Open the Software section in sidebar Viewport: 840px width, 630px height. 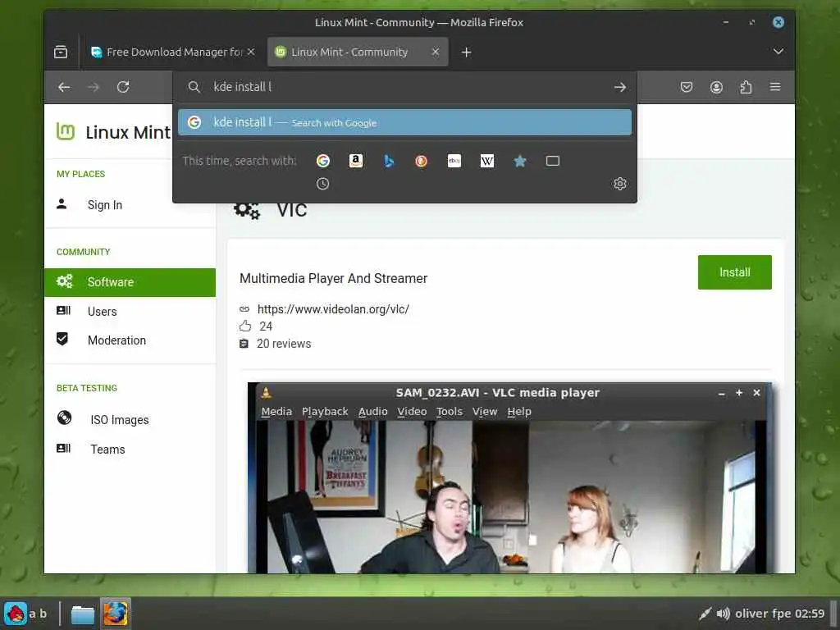130,282
